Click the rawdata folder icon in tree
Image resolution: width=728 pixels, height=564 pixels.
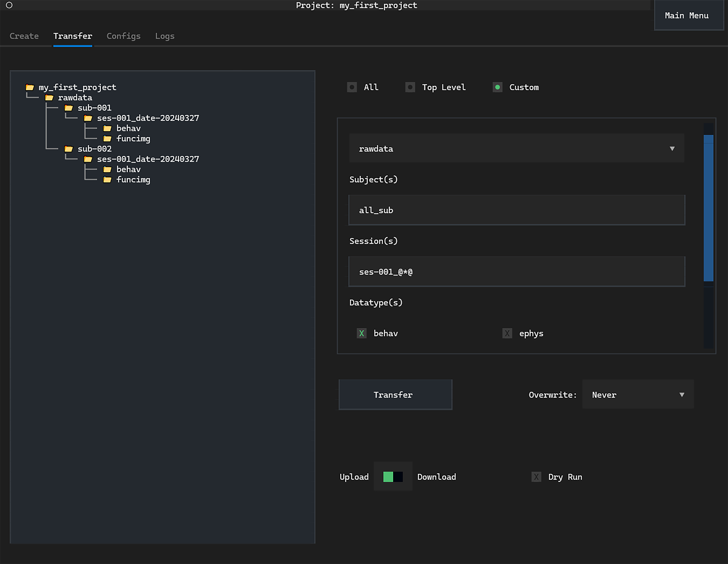tap(49, 98)
